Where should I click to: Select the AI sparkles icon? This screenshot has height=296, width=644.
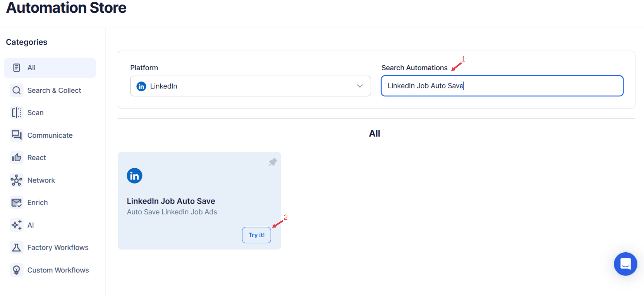(x=16, y=225)
